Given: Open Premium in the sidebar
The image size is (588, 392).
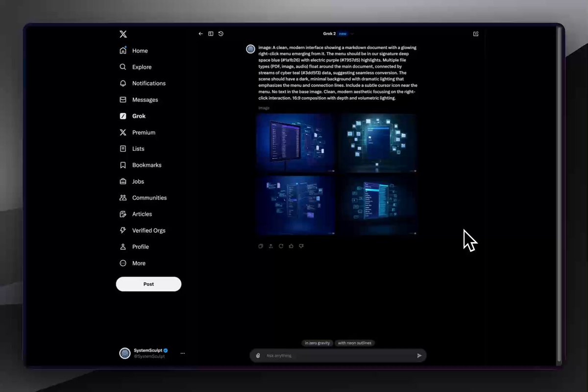Looking at the screenshot, I should pyautogui.click(x=138, y=132).
